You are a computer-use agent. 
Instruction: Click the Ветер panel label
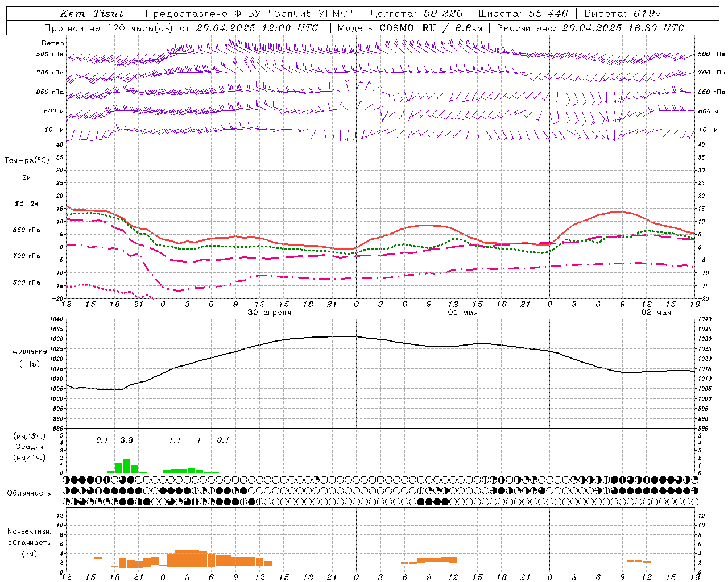[53, 43]
